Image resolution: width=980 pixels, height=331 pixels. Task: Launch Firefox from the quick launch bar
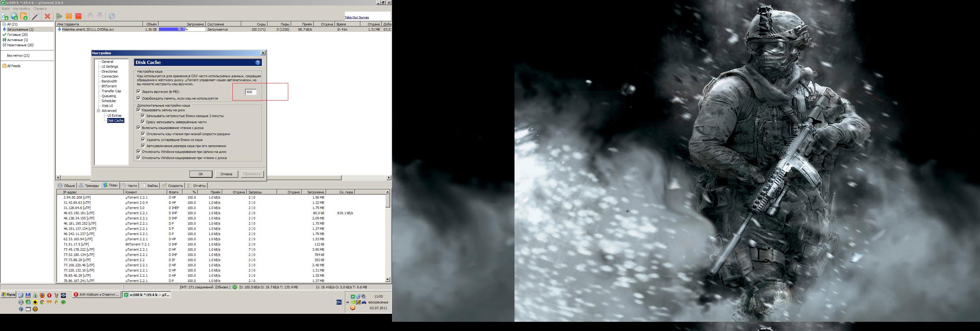coord(42,295)
